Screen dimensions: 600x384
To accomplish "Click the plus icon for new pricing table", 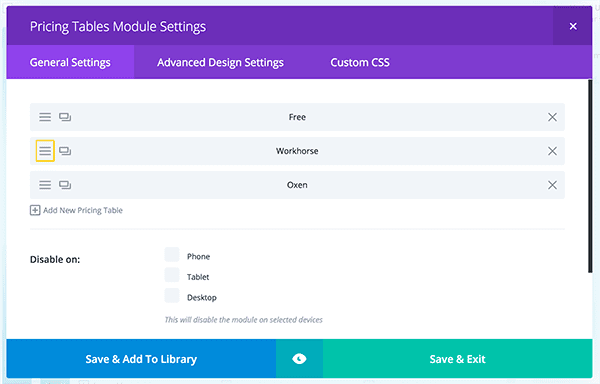I will click(35, 210).
